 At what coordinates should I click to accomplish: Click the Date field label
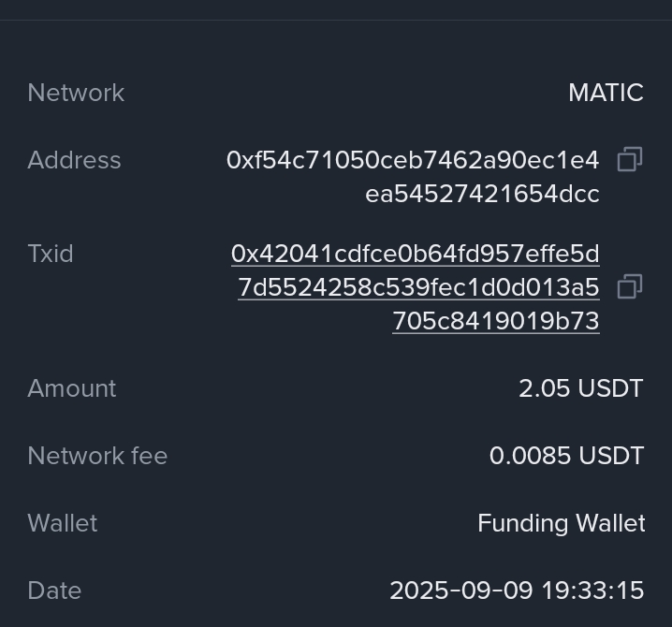click(x=54, y=591)
